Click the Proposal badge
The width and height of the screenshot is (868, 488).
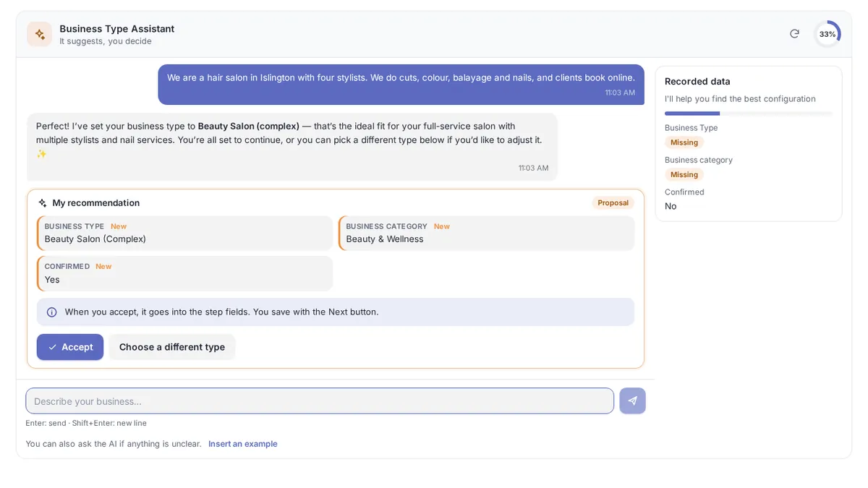(613, 203)
